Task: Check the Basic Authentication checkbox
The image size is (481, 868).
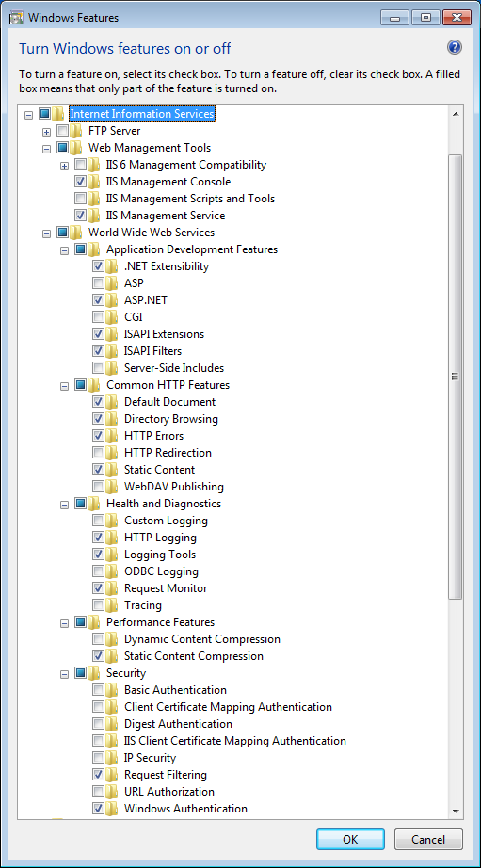Action: point(98,690)
